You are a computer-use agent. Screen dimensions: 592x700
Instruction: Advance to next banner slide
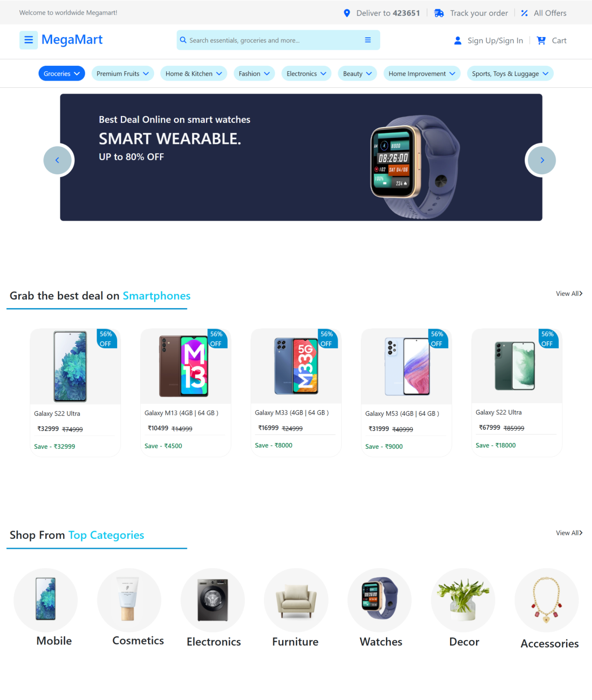[x=542, y=160]
